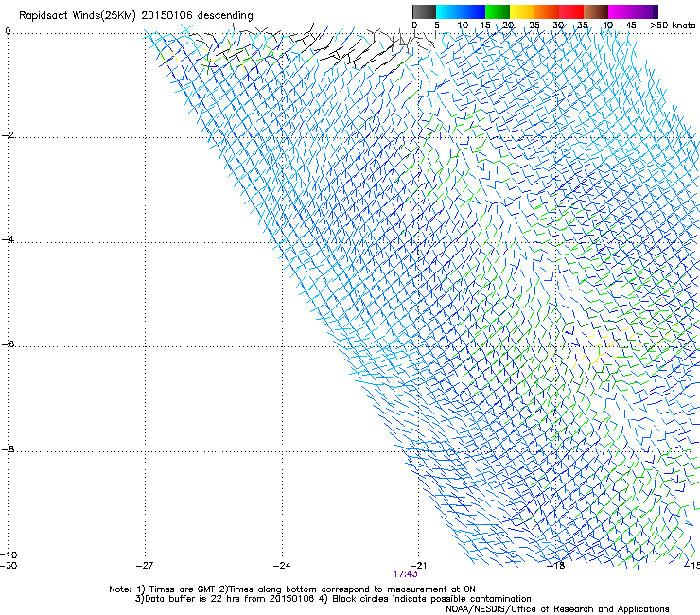Click the '-21' longitude axis label

[x=418, y=566]
